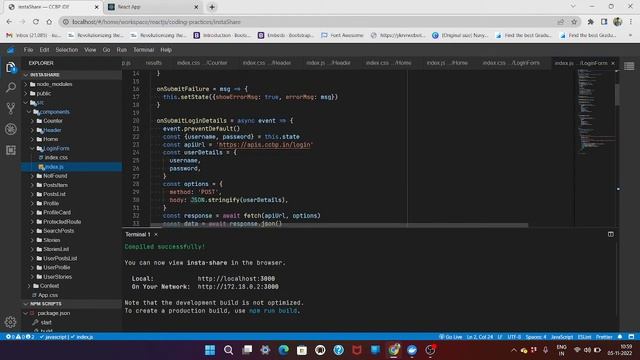Bookmark this page with the star icon
Image resolution: width=640 pixels, height=360 pixels.
[x=574, y=22]
